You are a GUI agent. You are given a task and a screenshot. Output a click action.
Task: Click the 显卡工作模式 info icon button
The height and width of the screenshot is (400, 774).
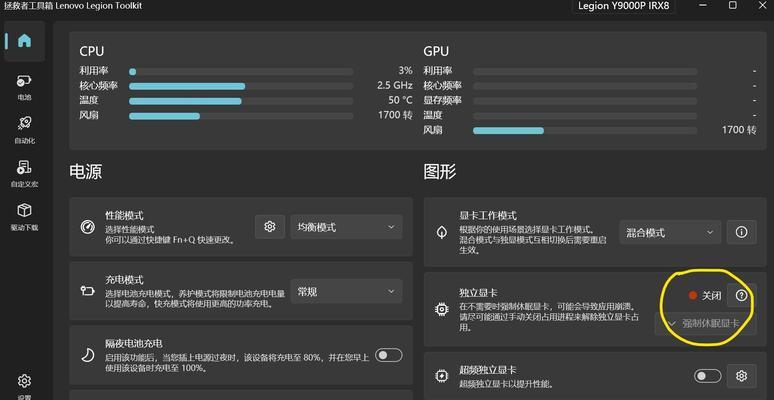point(741,232)
